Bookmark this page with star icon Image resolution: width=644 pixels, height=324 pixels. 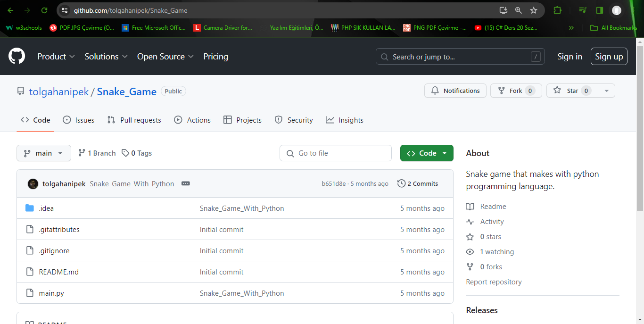(x=533, y=10)
